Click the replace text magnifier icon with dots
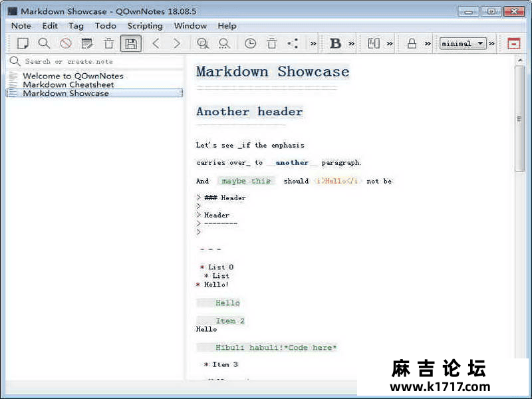Image resolution: width=532 pixels, height=399 pixels. point(224,43)
